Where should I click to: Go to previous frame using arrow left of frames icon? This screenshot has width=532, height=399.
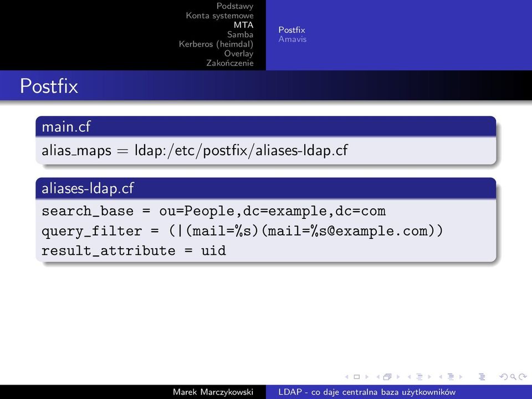click(x=378, y=377)
